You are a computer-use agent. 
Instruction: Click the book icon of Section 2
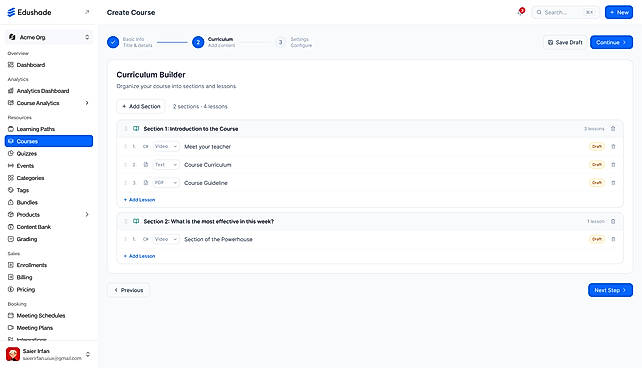click(136, 221)
